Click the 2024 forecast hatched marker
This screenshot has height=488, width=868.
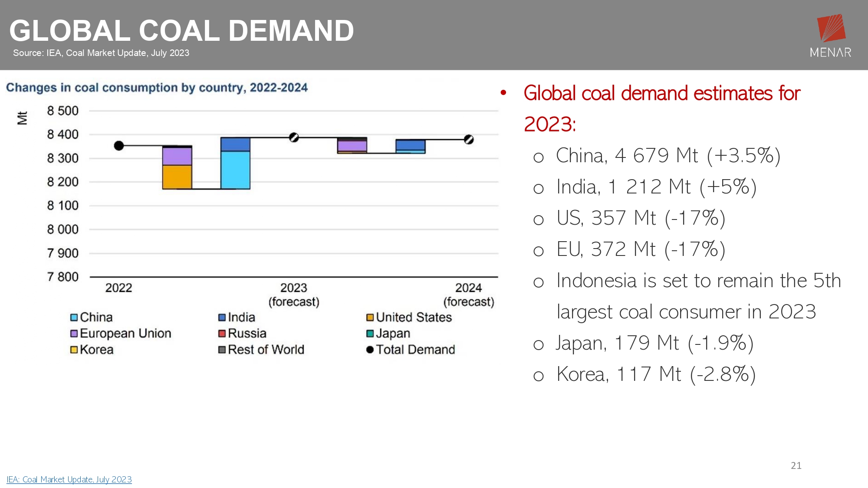click(x=469, y=140)
